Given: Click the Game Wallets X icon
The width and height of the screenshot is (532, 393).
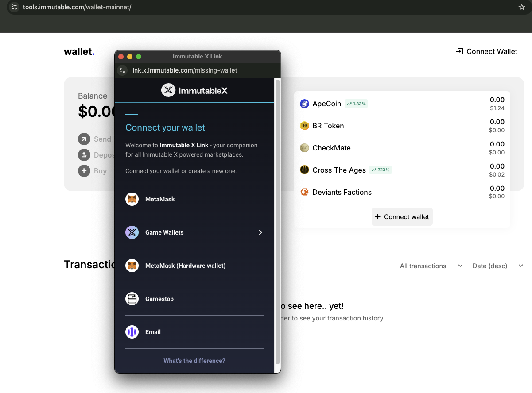Looking at the screenshot, I should tap(132, 232).
